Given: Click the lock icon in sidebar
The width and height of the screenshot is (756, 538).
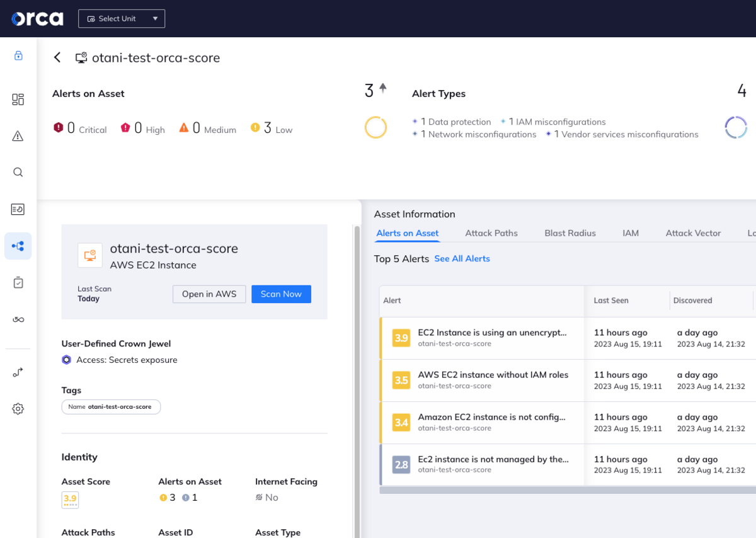Looking at the screenshot, I should coord(18,55).
